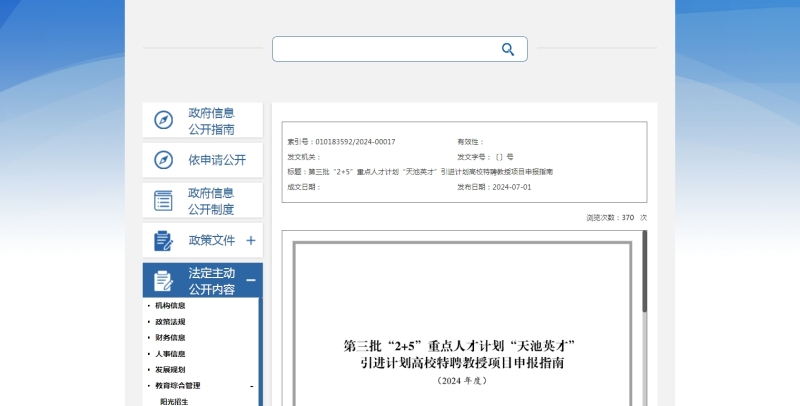Open 政策法规 sub-item

170,322
